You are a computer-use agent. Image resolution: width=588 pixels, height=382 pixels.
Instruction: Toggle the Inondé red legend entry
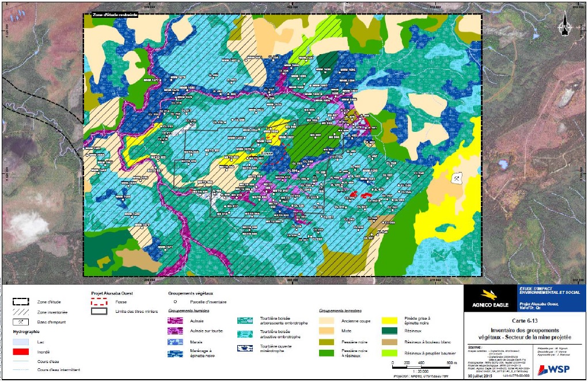20,352
